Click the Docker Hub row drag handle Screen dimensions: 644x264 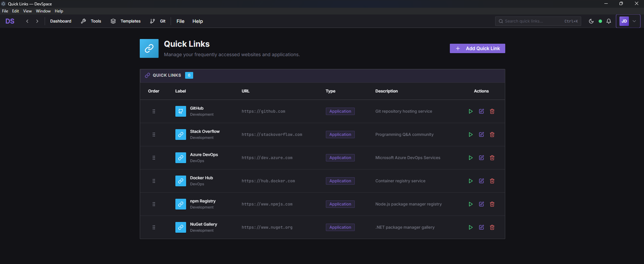tap(154, 181)
